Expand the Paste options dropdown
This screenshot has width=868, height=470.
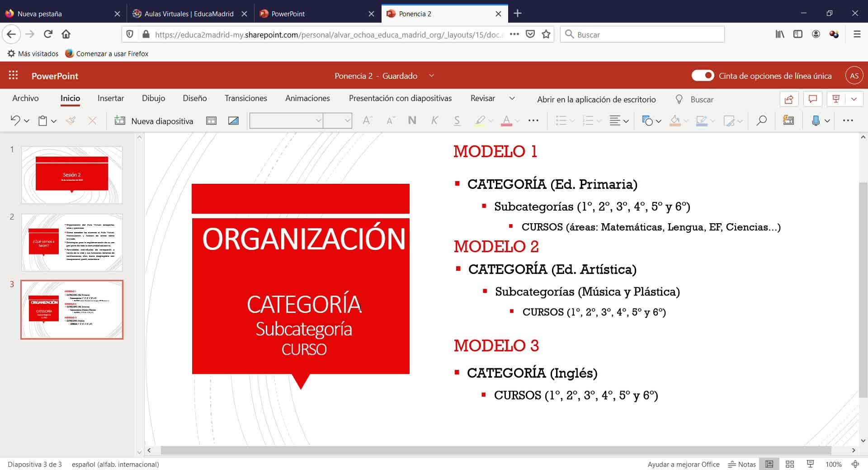[x=54, y=121]
